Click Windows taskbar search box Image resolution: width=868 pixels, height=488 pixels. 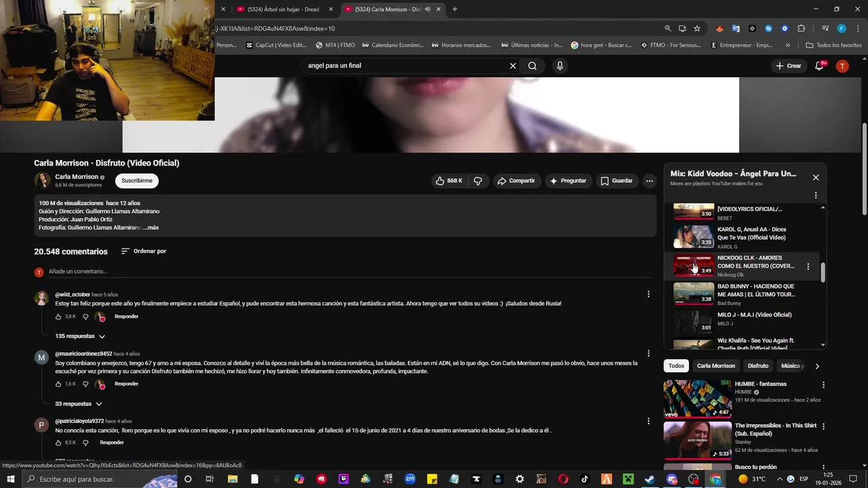[100, 479]
